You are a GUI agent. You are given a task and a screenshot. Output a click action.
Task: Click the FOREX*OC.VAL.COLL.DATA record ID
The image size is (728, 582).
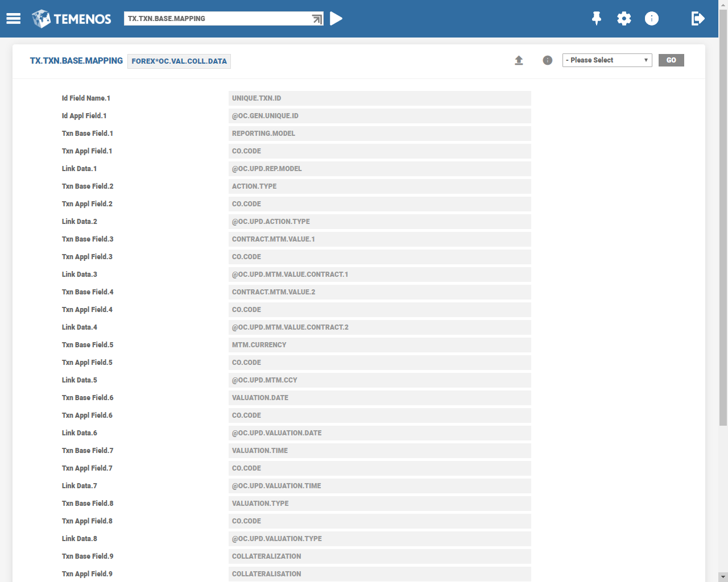click(179, 61)
